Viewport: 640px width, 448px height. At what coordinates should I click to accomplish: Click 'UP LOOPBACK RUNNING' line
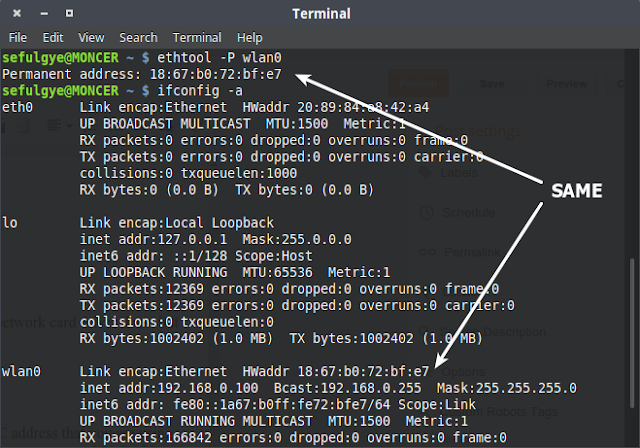point(235,272)
